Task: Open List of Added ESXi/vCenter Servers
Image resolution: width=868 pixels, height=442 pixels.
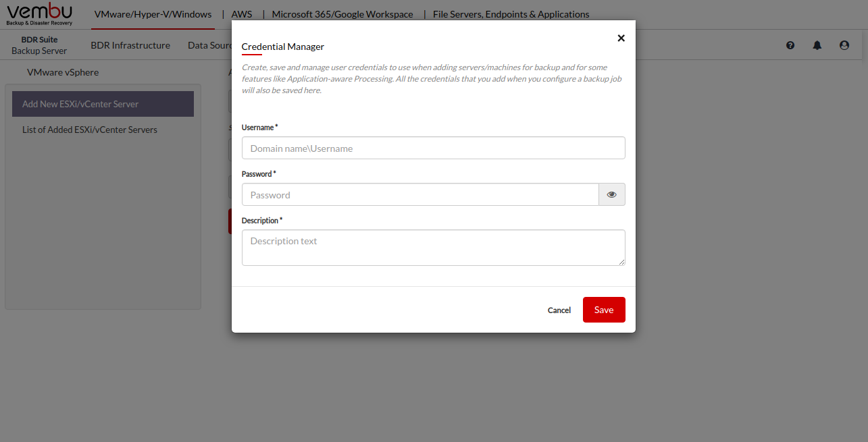Action: point(90,130)
